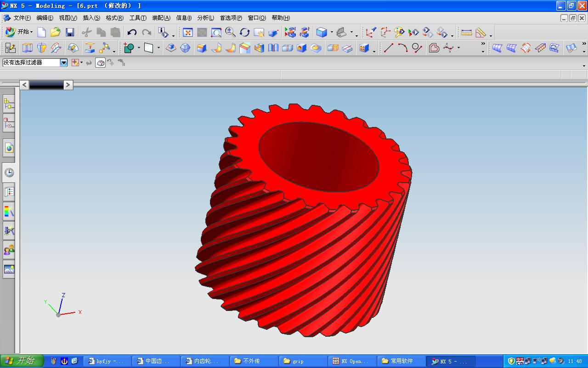Image resolution: width=588 pixels, height=368 pixels.
Task: Open the 帮助(H) menu
Action: (x=281, y=18)
